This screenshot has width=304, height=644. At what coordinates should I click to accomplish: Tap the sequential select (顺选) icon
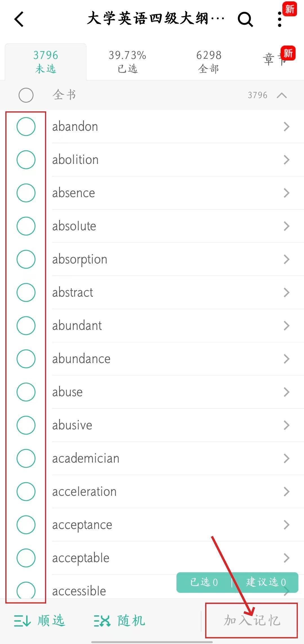pos(22,621)
